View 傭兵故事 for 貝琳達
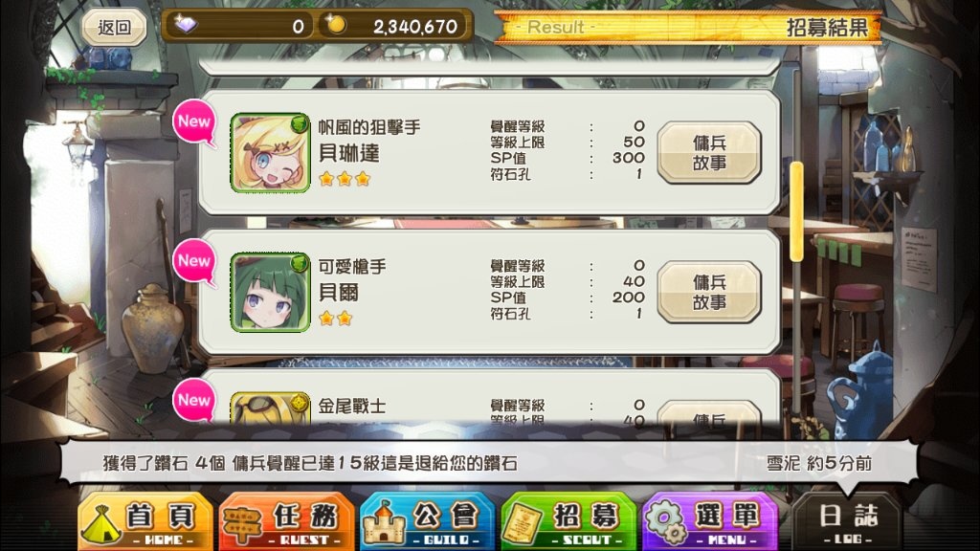 [709, 153]
